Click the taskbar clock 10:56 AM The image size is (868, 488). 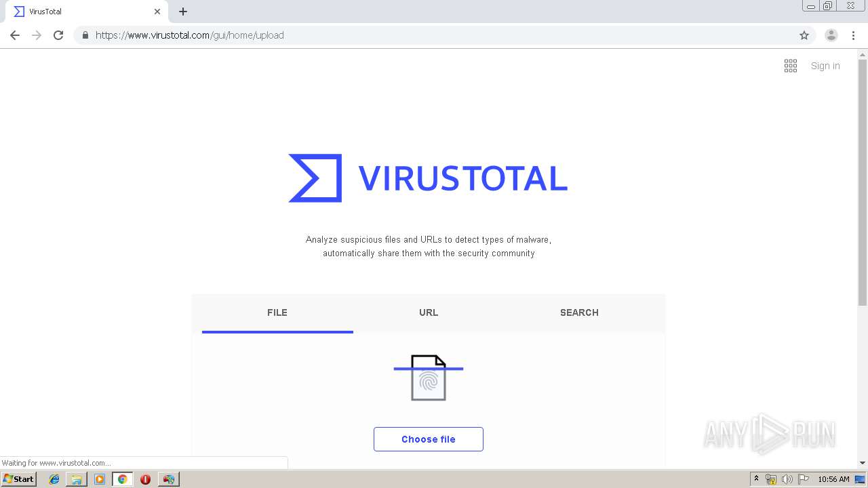(833, 479)
